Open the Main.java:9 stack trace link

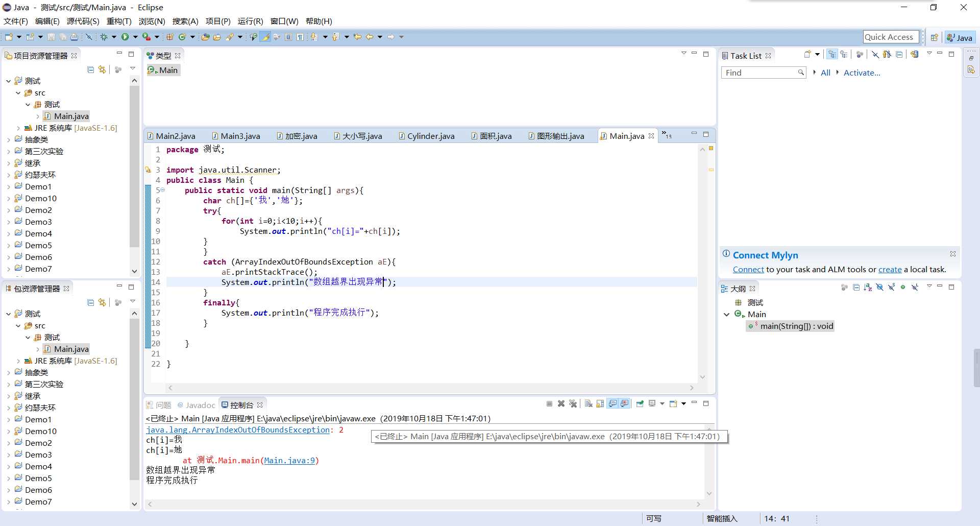289,461
